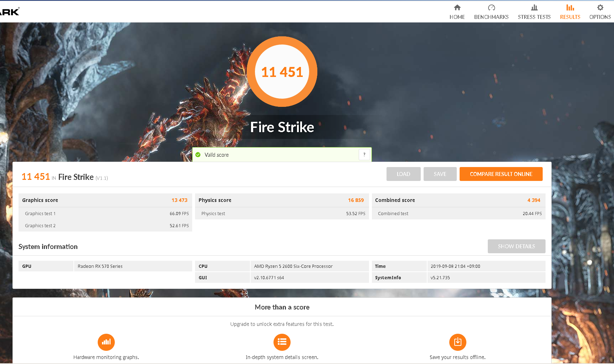Click the Fire Strike title over the artwork
Image resolution: width=614 pixels, height=364 pixels.
point(282,127)
